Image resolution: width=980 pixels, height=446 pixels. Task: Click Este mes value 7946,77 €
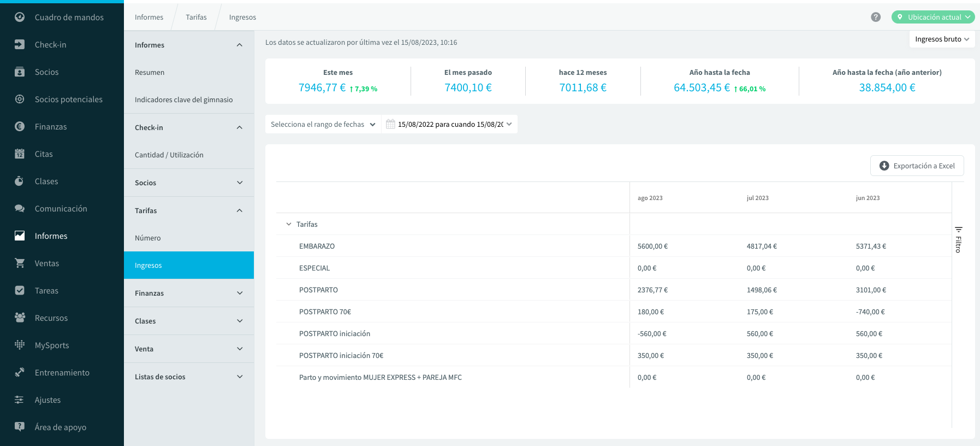pos(322,87)
